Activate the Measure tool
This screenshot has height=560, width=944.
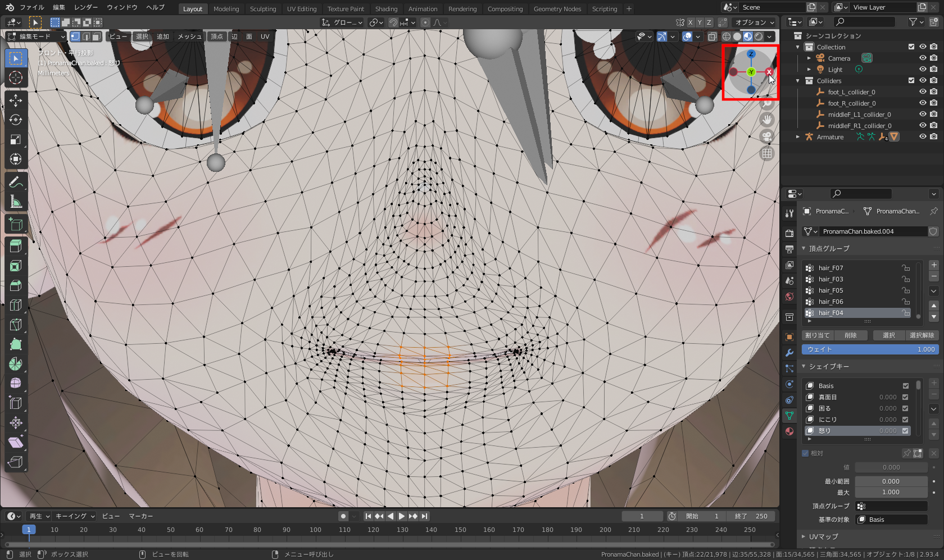click(16, 200)
